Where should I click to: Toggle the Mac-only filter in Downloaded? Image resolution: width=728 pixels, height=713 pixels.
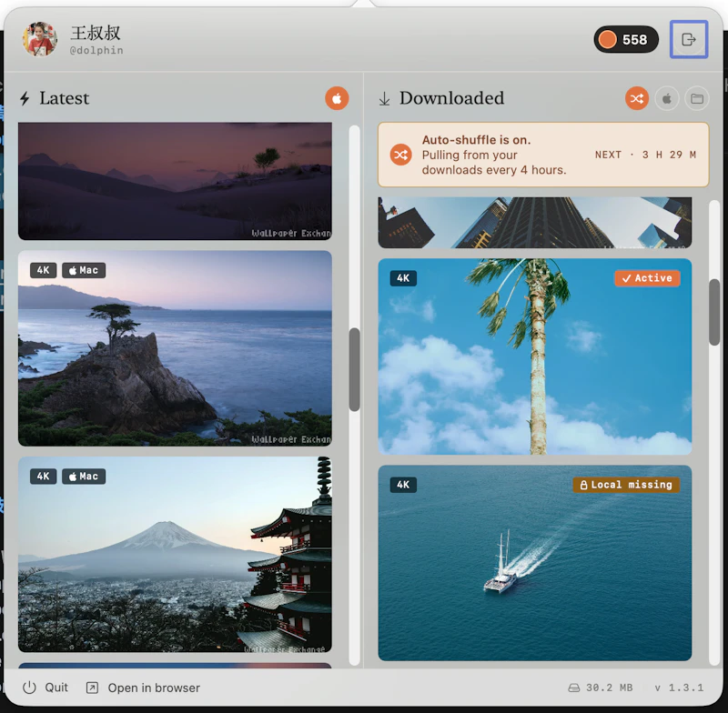tap(667, 98)
